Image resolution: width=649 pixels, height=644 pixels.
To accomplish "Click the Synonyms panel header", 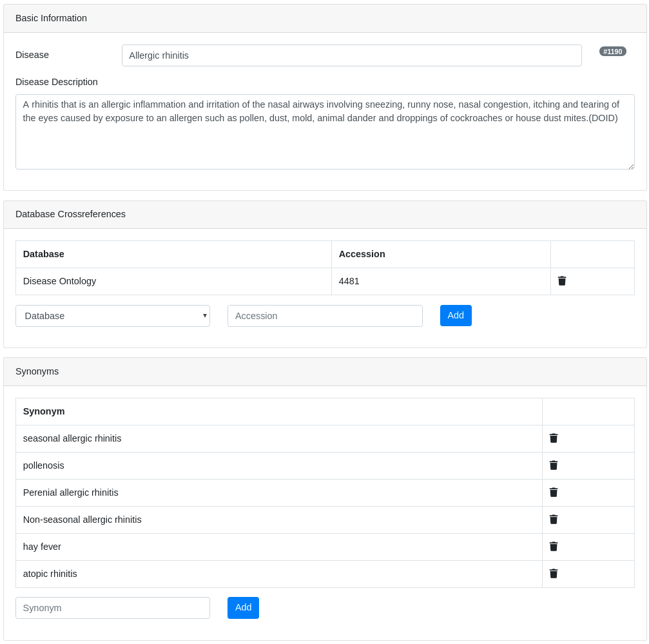I will coord(325,372).
